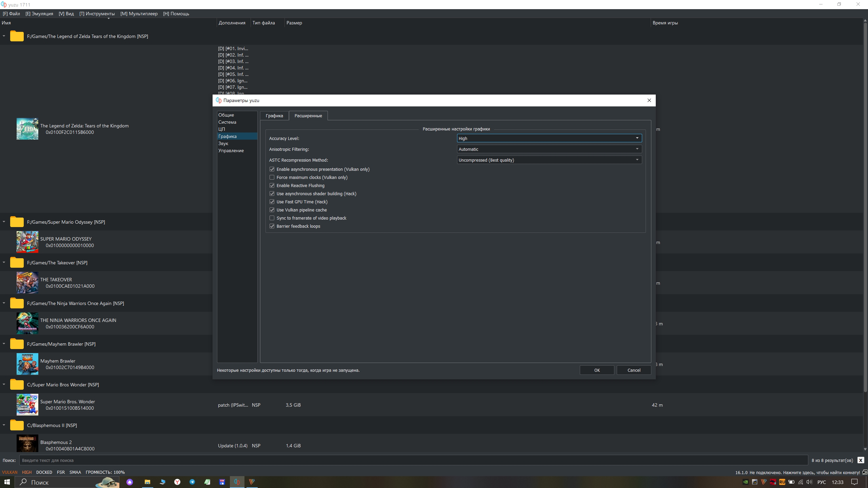Click OK to confirm settings
Image resolution: width=868 pixels, height=488 pixels.
point(597,370)
